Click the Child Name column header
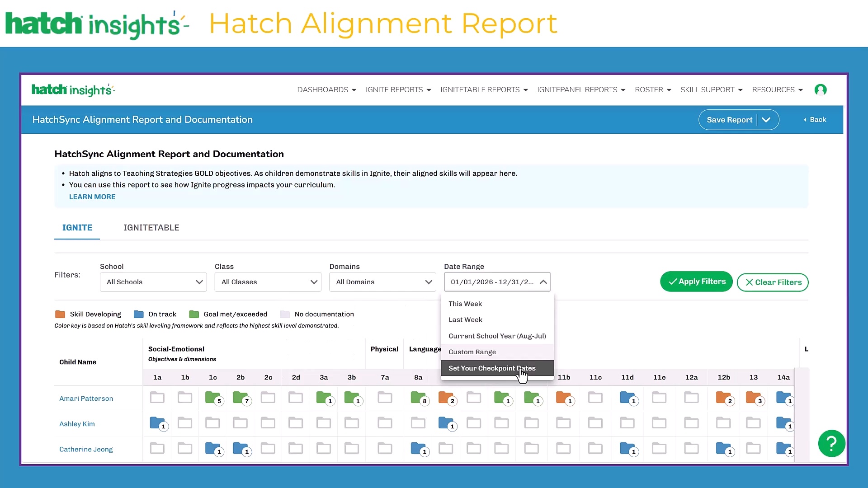The image size is (868, 488). coord(78,362)
